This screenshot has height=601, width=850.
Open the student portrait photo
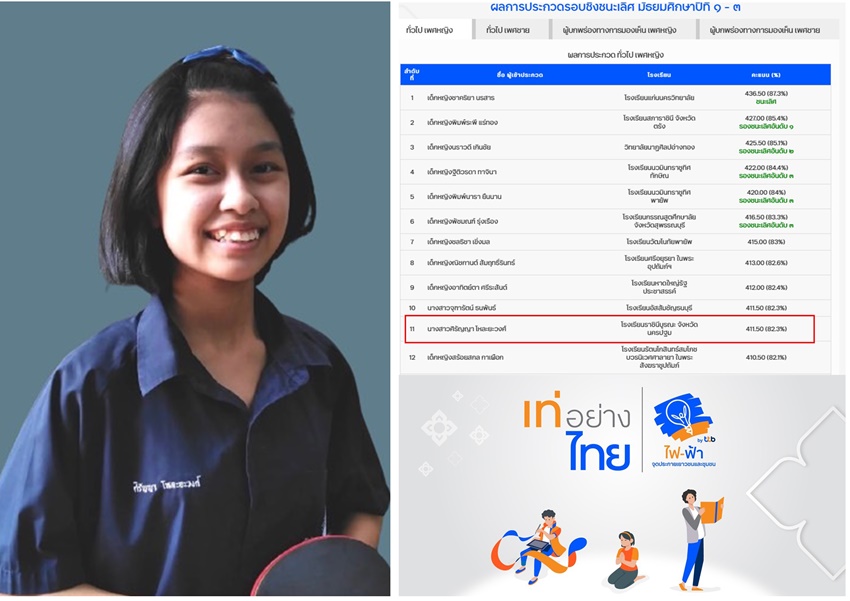click(x=195, y=299)
